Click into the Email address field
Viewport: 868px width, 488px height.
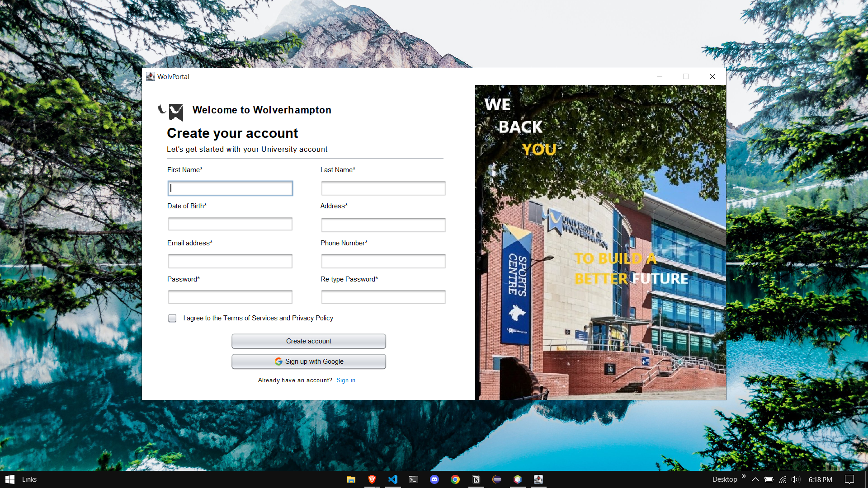(230, 261)
